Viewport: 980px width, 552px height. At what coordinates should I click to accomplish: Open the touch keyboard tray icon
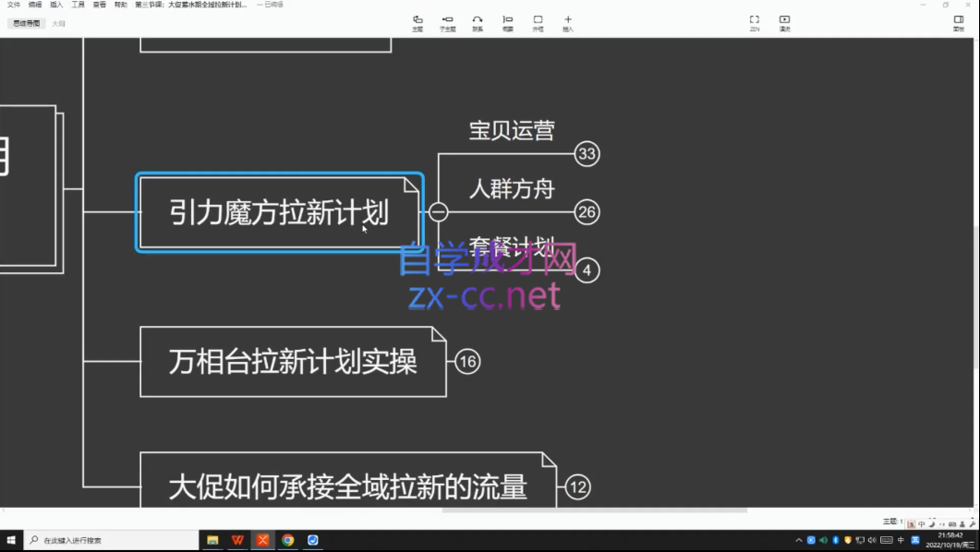tap(887, 540)
